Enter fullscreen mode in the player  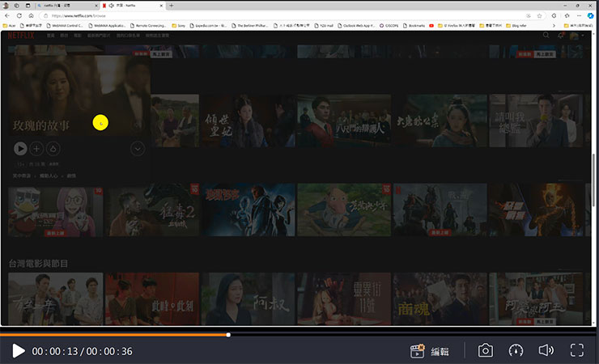(577, 351)
